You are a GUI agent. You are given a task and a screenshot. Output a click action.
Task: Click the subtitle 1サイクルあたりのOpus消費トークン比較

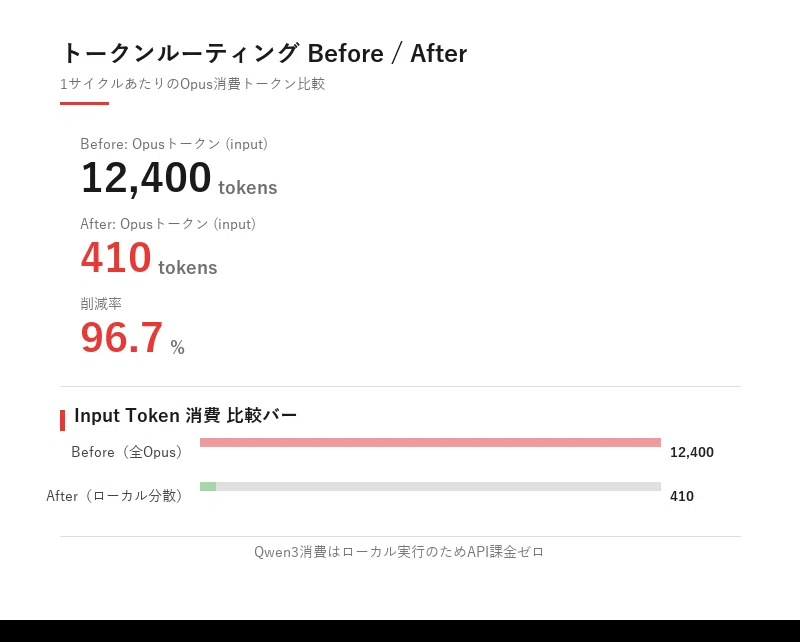click(x=192, y=84)
